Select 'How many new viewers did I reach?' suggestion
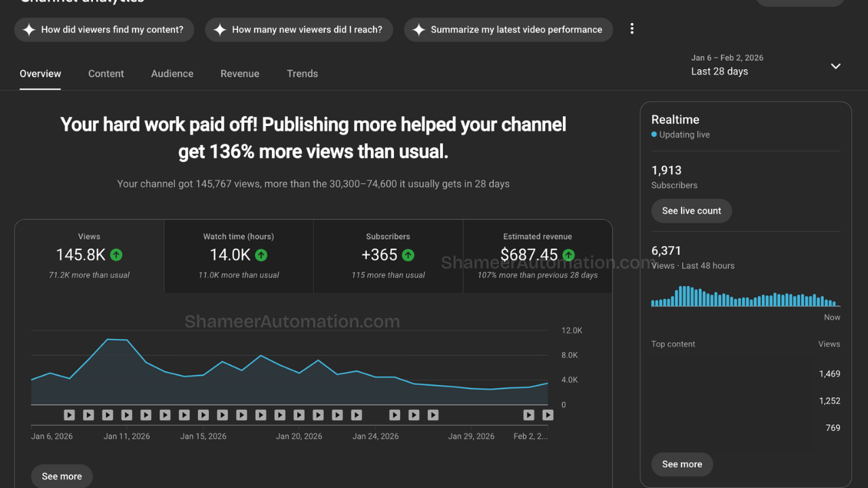Image resolution: width=868 pixels, height=488 pixels. (x=299, y=30)
